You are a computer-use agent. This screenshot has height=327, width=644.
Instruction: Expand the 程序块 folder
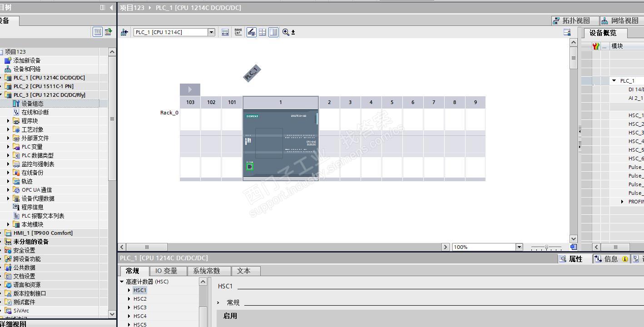click(8, 121)
